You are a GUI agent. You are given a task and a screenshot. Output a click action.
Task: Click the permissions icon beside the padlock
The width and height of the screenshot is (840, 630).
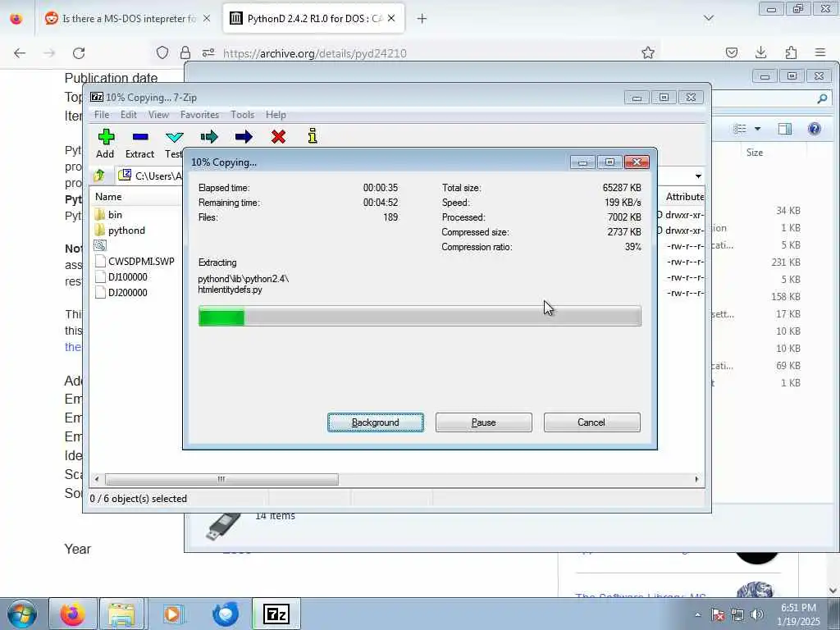pos(208,52)
